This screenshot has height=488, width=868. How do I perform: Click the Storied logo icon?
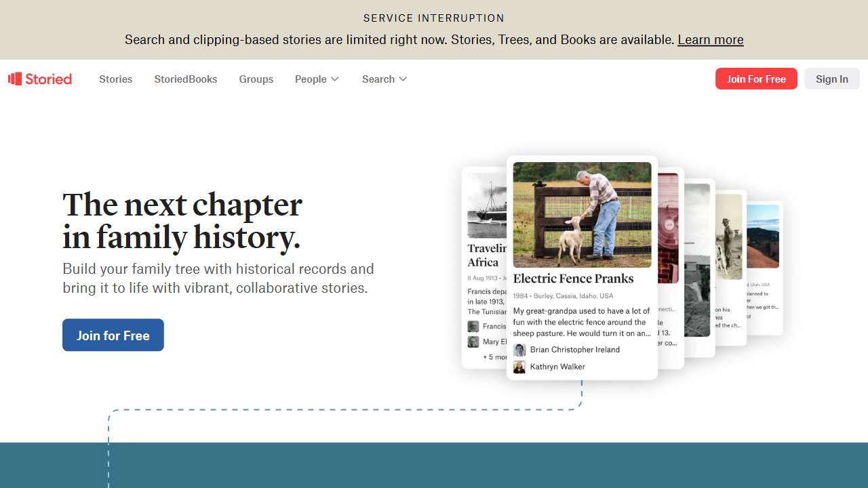pyautogui.click(x=15, y=79)
